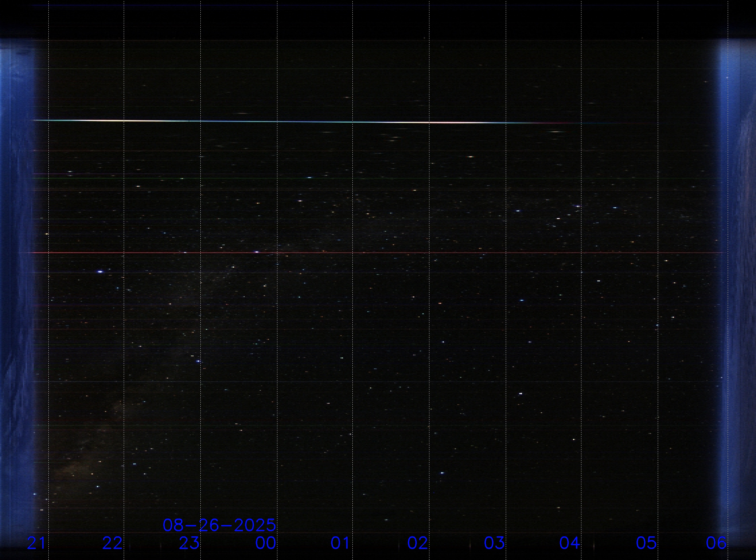
Task: Click the 00 hour label
Action: [x=266, y=543]
